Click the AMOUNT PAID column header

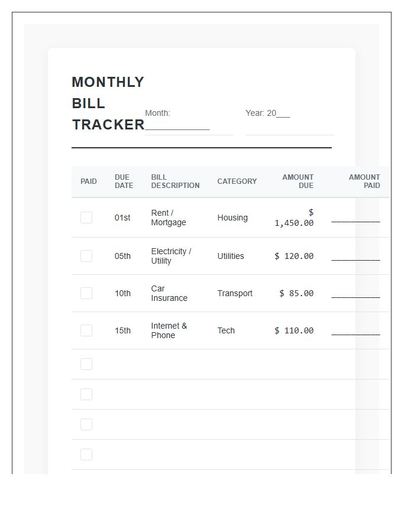click(364, 181)
